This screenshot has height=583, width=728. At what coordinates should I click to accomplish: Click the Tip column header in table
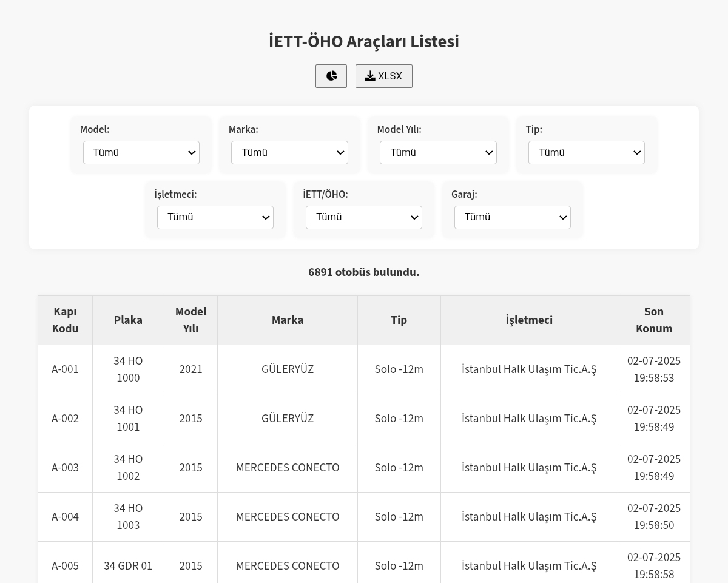(x=399, y=320)
